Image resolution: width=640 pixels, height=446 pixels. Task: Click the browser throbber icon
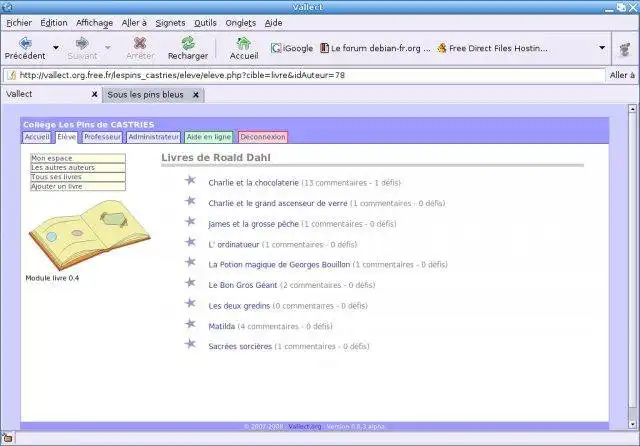pyautogui.click(x=624, y=49)
